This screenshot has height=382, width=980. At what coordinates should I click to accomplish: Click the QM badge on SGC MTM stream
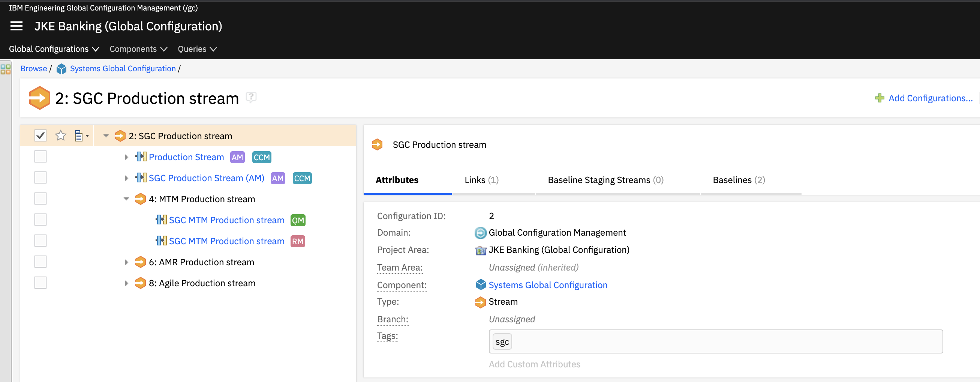pyautogui.click(x=298, y=220)
